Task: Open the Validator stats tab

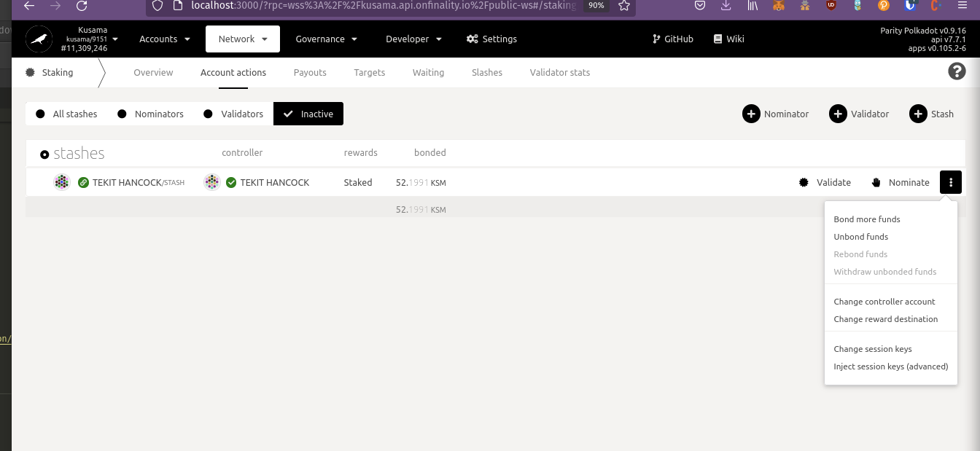Action: [x=560, y=73]
